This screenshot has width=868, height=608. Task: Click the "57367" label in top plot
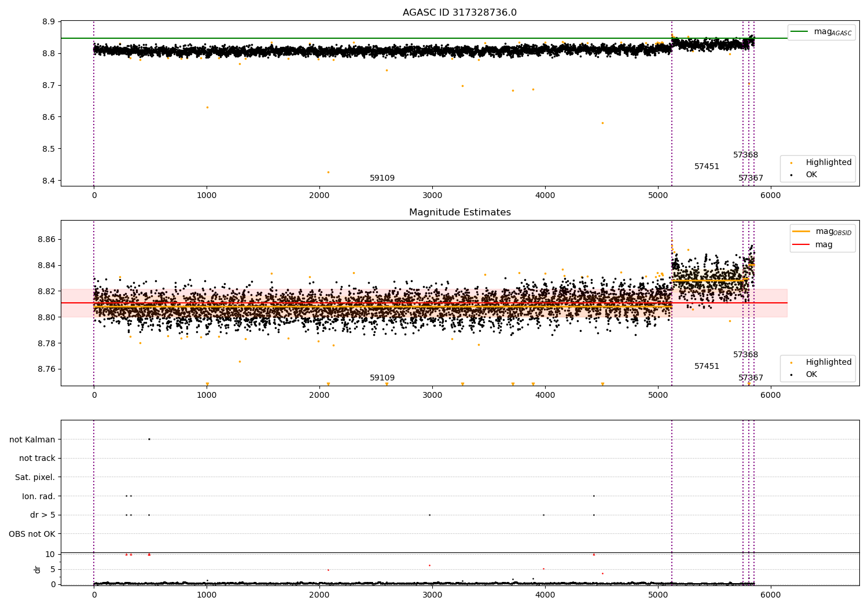[x=751, y=178]
